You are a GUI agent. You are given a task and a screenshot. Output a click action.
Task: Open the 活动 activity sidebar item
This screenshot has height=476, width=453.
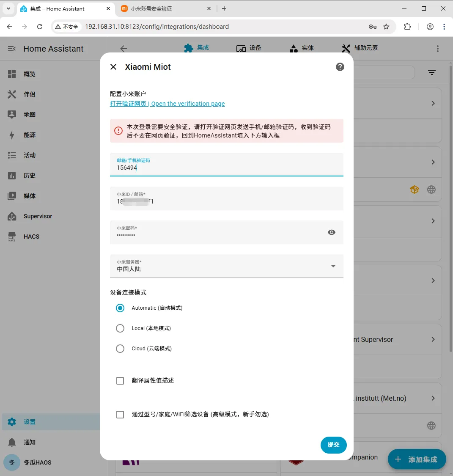(x=50, y=155)
